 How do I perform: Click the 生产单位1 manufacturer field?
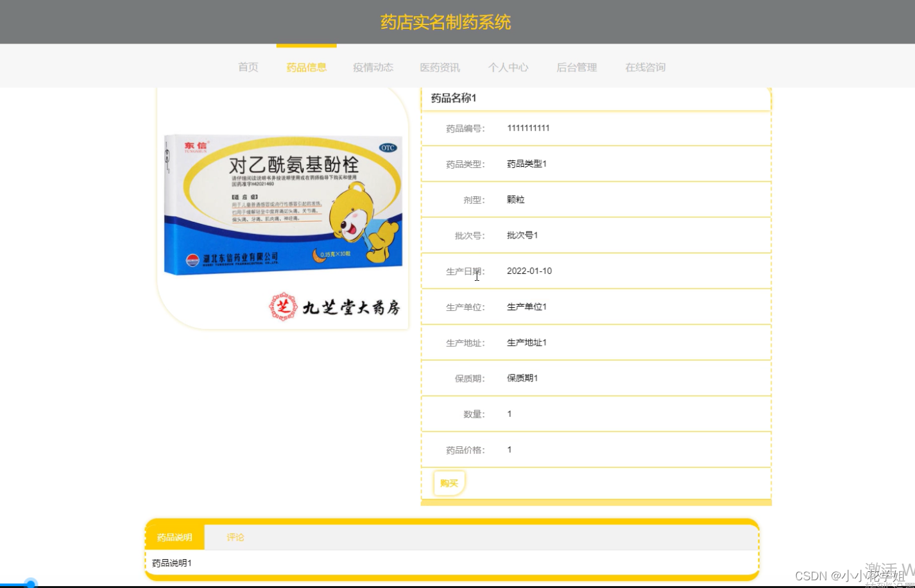(x=526, y=307)
